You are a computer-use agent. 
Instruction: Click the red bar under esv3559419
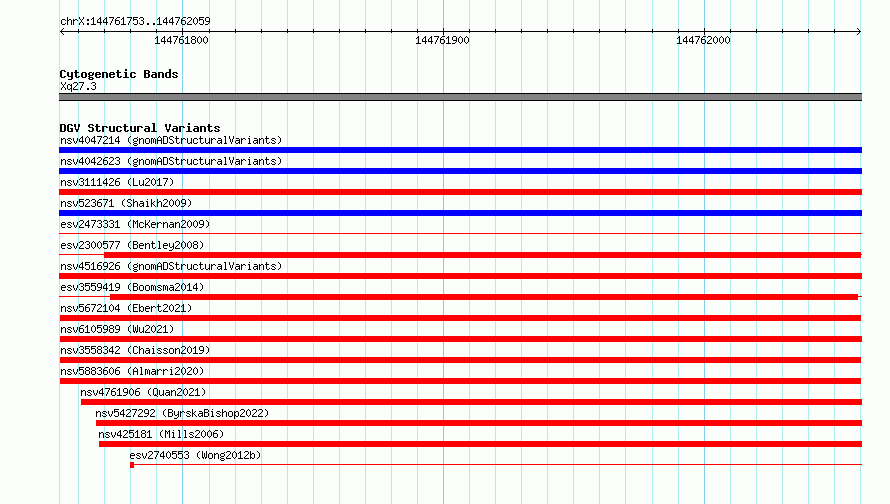tap(484, 297)
